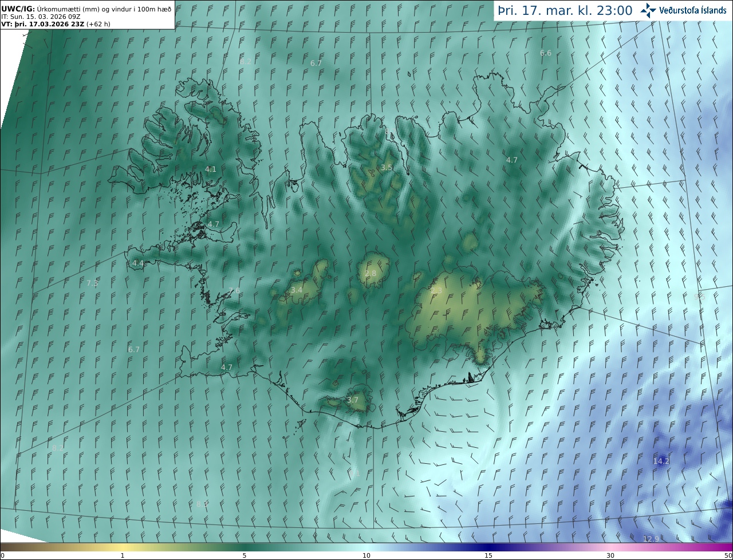Image resolution: width=733 pixels, height=560 pixels.
Task: Click the 2.8 value on Hofsjökull glacier
Action: point(371,274)
